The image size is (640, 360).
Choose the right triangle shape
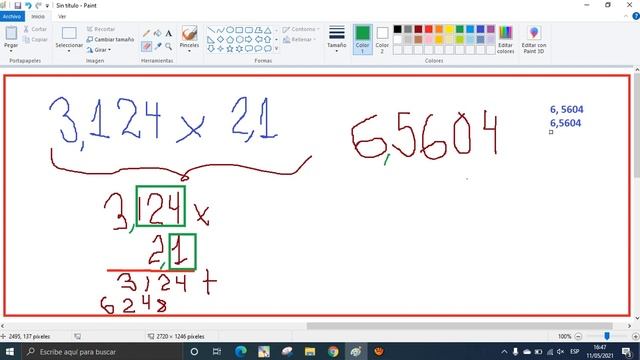click(211, 39)
